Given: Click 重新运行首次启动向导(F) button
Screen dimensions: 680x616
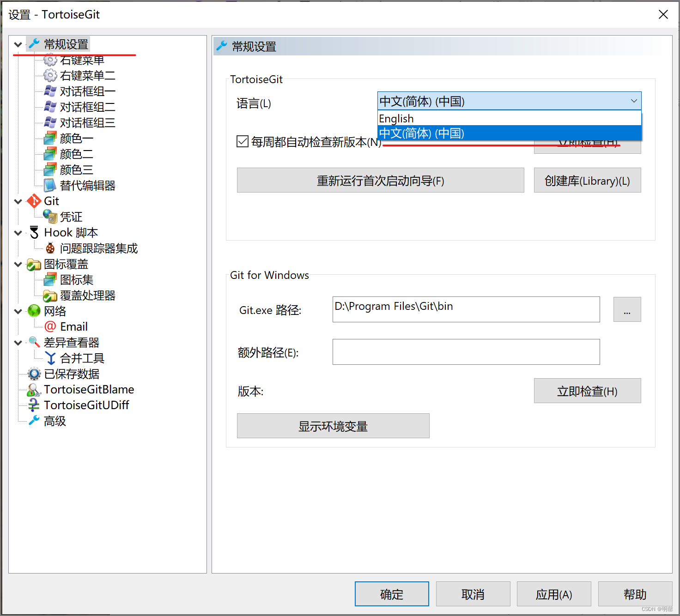Looking at the screenshot, I should (380, 180).
